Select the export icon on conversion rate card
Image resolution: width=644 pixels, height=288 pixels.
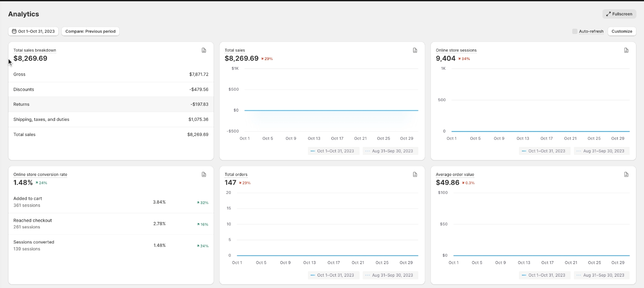point(204,174)
